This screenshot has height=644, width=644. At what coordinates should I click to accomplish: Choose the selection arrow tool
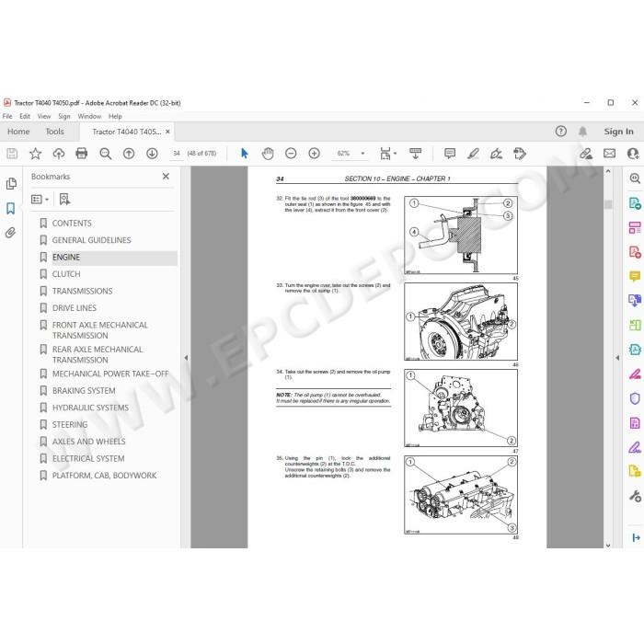[x=245, y=154]
